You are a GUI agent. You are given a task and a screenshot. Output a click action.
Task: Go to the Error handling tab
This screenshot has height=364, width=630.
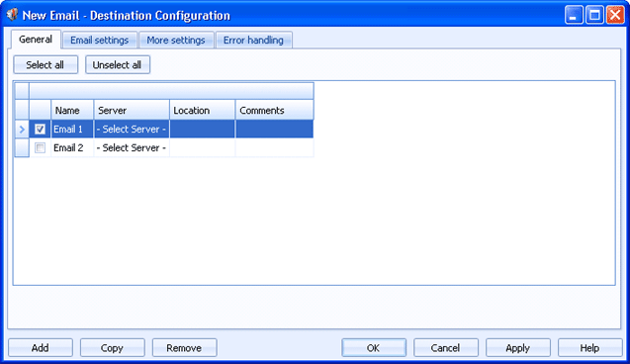point(253,41)
